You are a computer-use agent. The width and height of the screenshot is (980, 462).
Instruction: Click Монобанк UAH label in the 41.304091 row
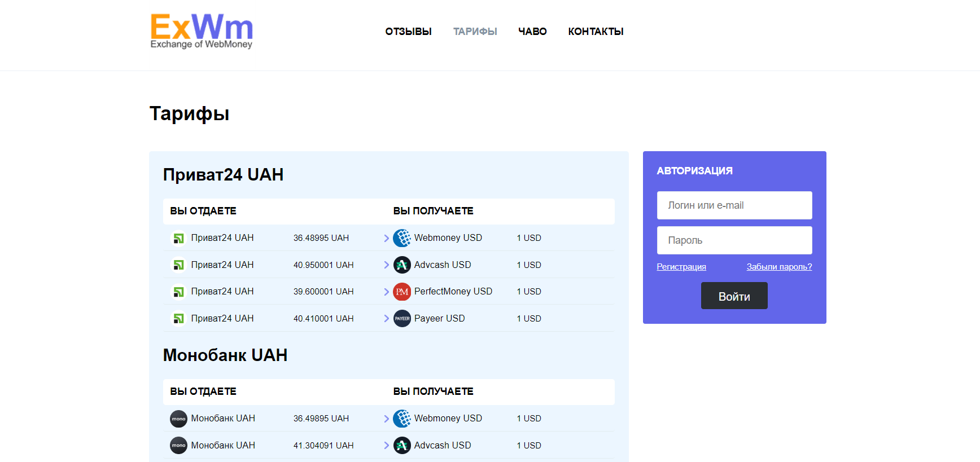tap(223, 445)
